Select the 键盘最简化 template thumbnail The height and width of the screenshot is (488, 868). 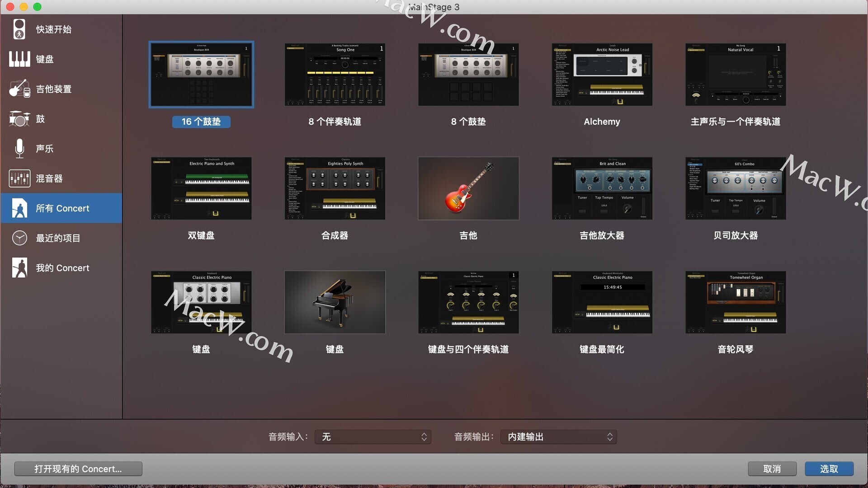[x=602, y=302]
